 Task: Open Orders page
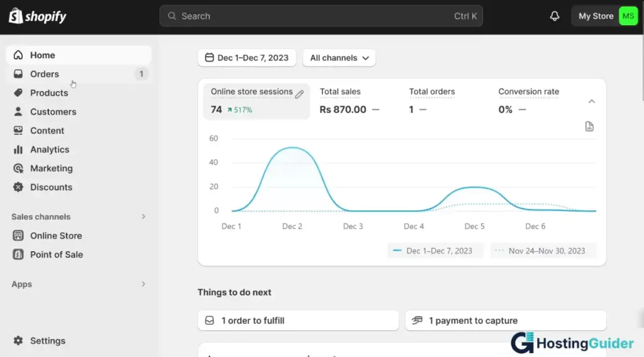point(79,74)
